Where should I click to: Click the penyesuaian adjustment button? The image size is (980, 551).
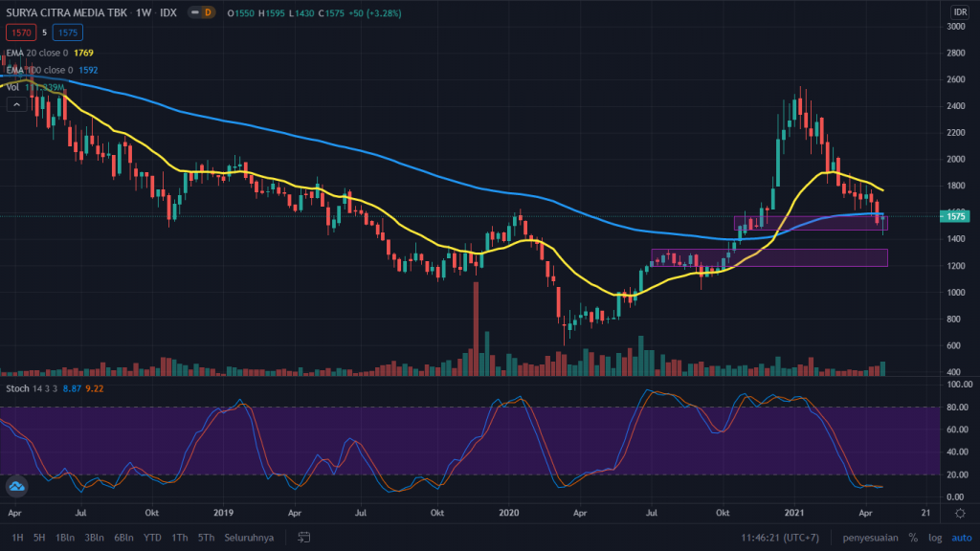pos(869,537)
